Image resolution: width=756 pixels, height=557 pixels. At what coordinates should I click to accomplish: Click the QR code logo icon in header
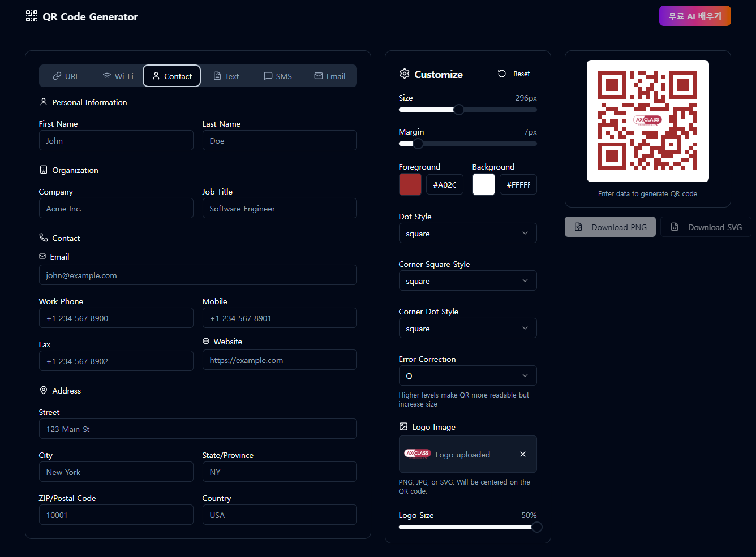pyautogui.click(x=31, y=16)
